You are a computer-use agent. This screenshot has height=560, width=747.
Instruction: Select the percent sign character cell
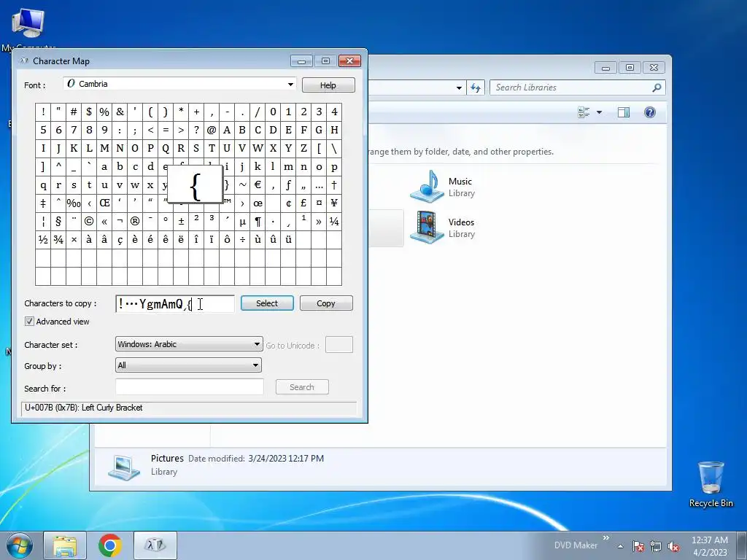(x=104, y=112)
